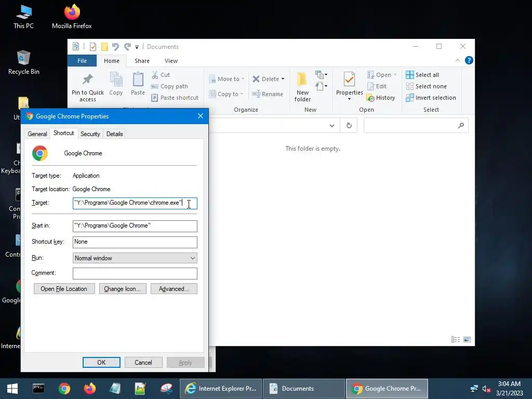532x399 pixels.
Task: Click the Shortcut key field
Action: pyautogui.click(x=135, y=242)
